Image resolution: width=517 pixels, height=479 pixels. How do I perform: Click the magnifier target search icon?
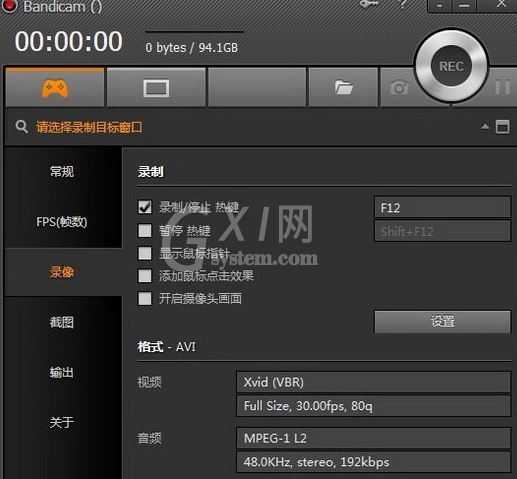(22, 127)
